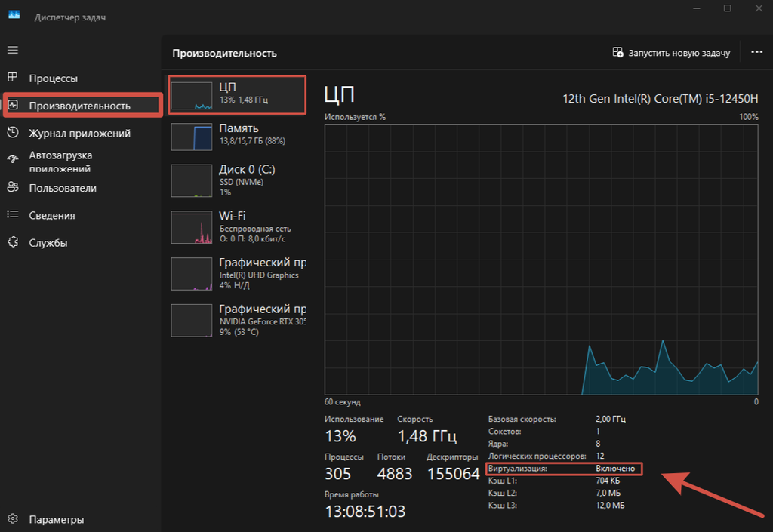This screenshot has height=532, width=773.
Task: Select Журнал приложений in sidebar
Action: [80, 134]
